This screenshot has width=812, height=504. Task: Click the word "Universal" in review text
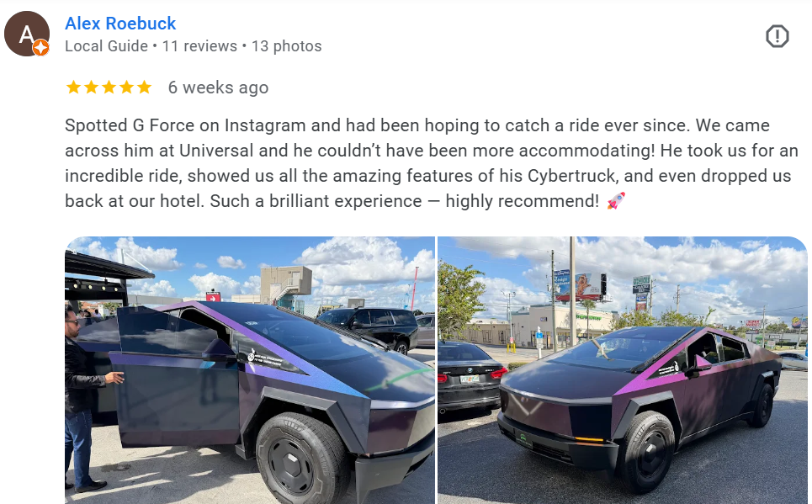click(216, 151)
